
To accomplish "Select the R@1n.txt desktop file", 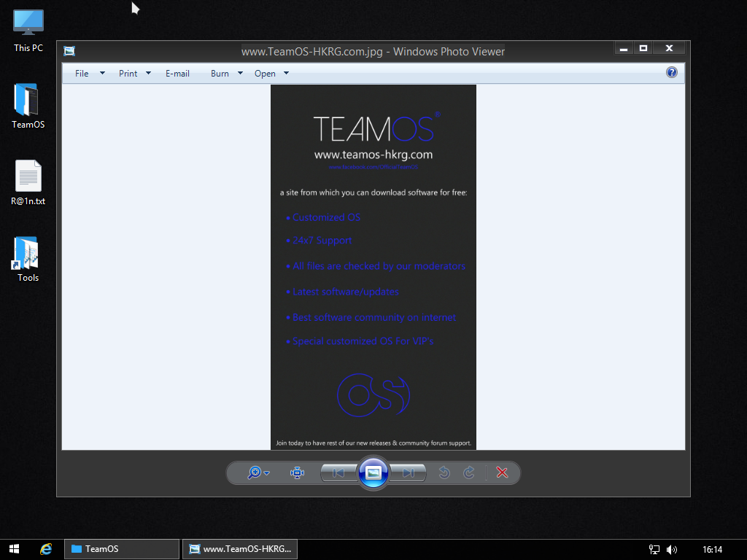I will [28, 183].
